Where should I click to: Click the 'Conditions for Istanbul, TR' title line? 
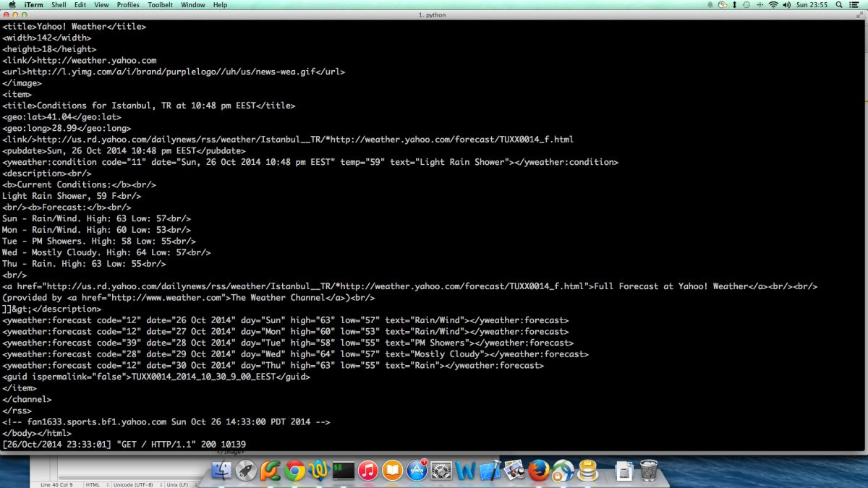(148, 106)
